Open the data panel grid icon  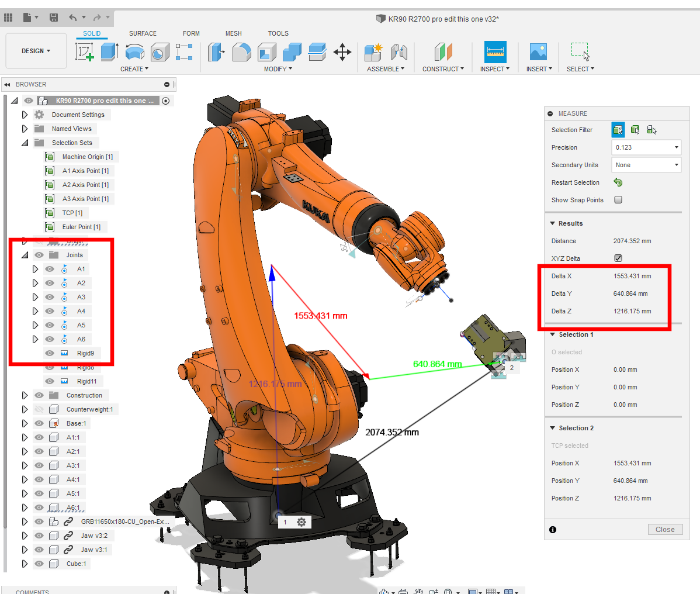(x=8, y=18)
